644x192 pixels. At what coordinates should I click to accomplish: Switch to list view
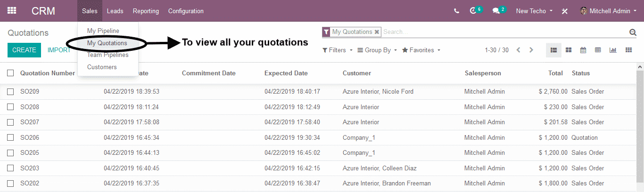pyautogui.click(x=553, y=50)
